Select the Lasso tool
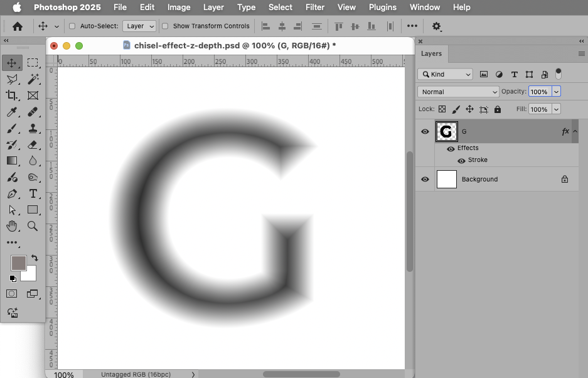This screenshot has width=588, height=378. click(13, 79)
